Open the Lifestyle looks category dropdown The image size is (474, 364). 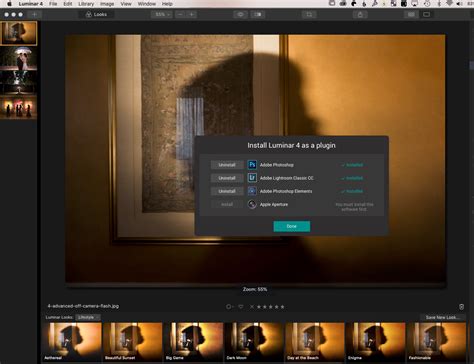pos(88,317)
